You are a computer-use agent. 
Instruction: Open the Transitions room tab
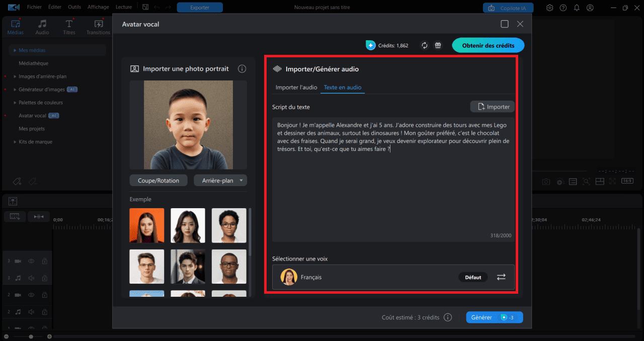pyautogui.click(x=98, y=27)
